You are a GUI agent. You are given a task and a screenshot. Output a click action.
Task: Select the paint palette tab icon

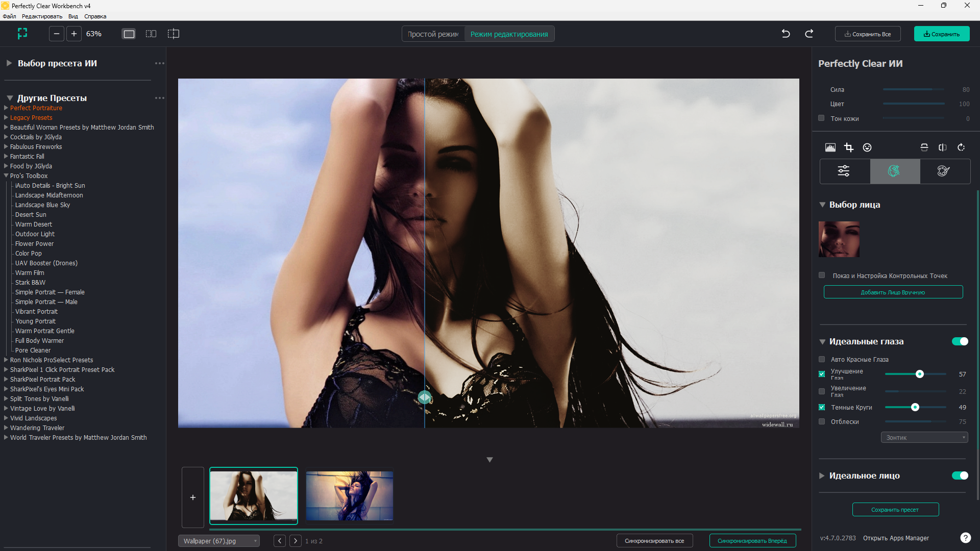click(944, 171)
